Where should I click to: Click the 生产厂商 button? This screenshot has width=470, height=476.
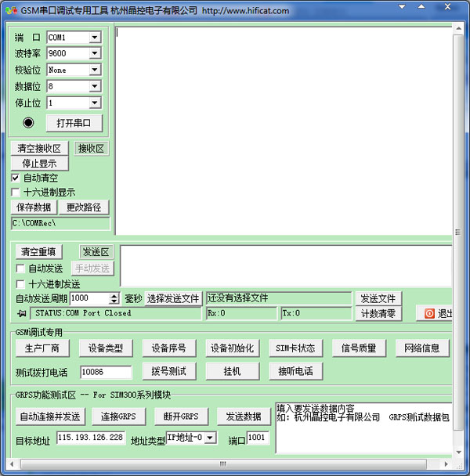(42, 348)
